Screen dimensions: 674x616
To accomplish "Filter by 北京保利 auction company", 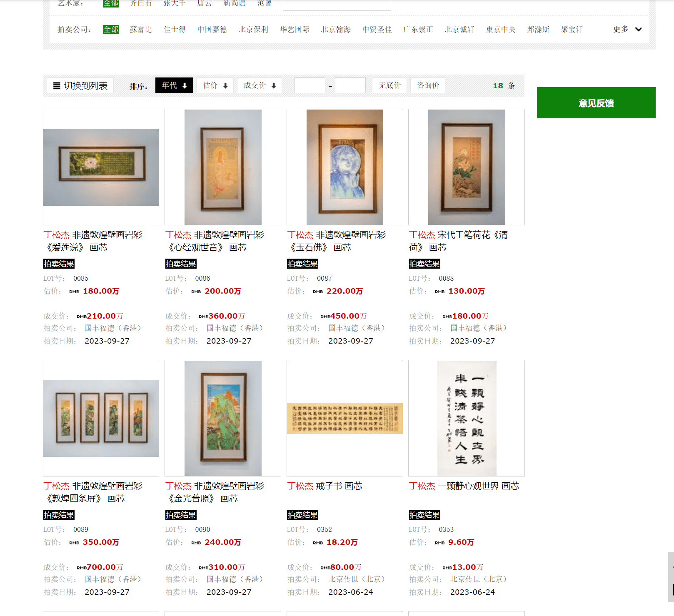I will point(253,30).
